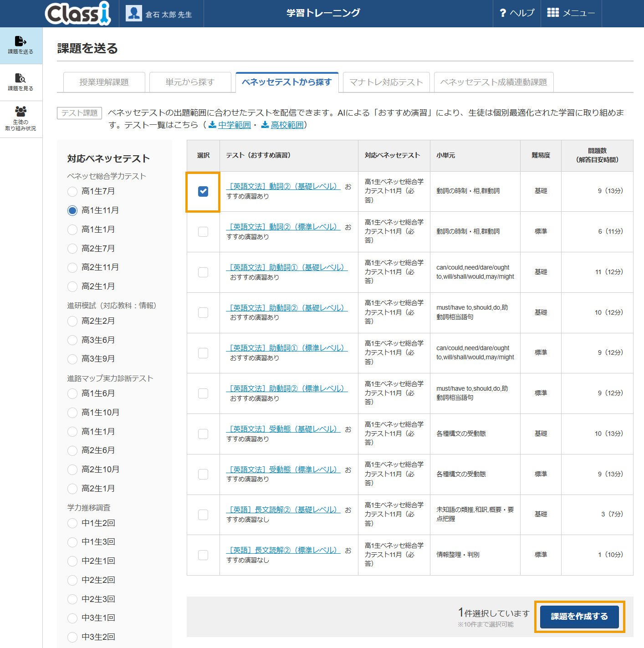Select 高2生10月 radio button
The width and height of the screenshot is (644, 648).
coord(72,470)
